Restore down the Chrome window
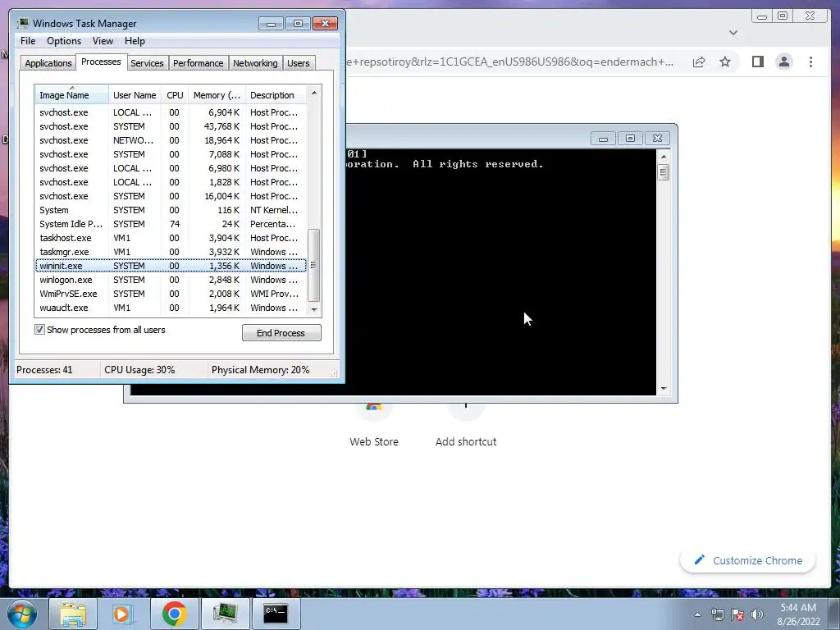Viewport: 840px width, 630px height. (x=783, y=16)
